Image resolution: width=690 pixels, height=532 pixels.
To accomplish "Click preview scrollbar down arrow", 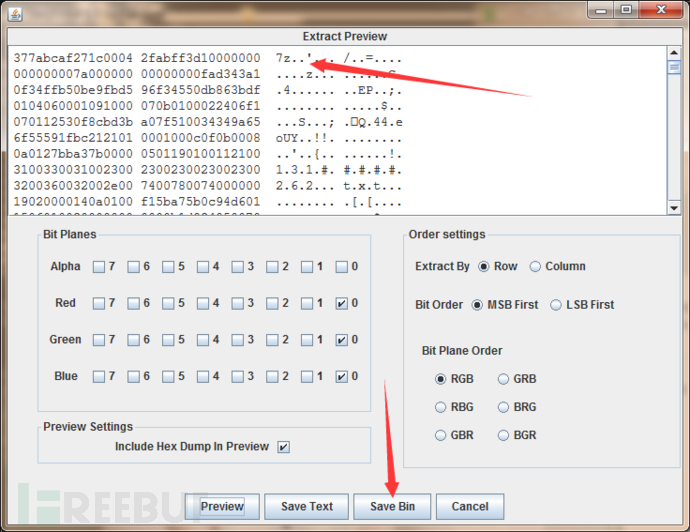I will [x=674, y=208].
